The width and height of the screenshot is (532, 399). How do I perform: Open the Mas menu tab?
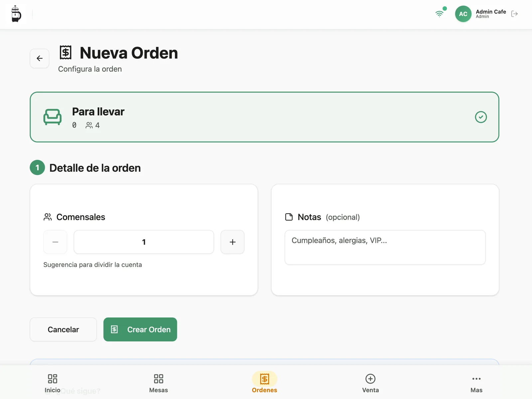[x=476, y=383]
